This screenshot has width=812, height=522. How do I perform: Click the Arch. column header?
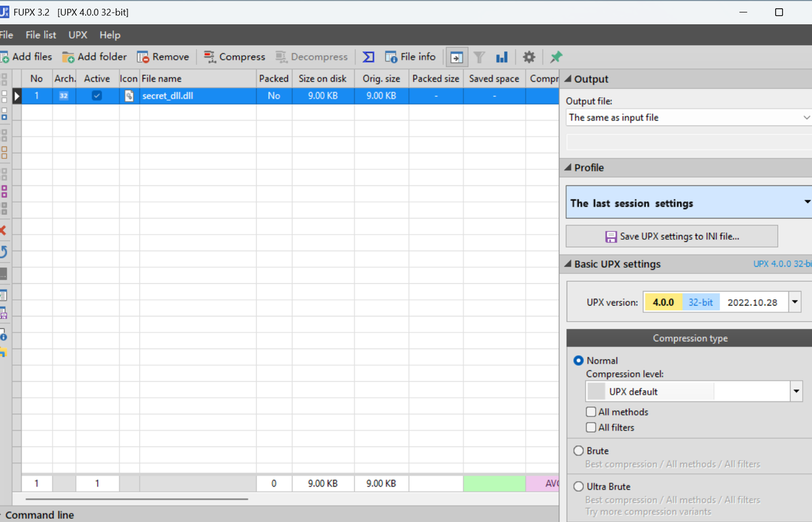click(64, 79)
